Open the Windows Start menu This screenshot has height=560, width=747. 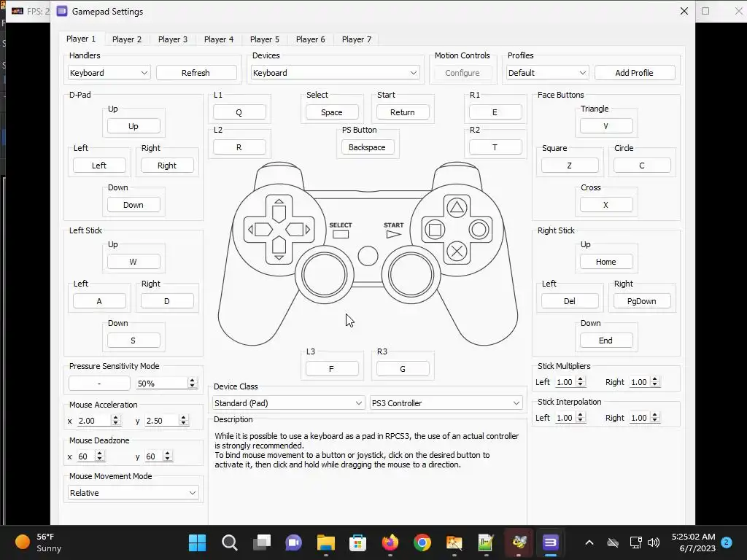(x=197, y=542)
